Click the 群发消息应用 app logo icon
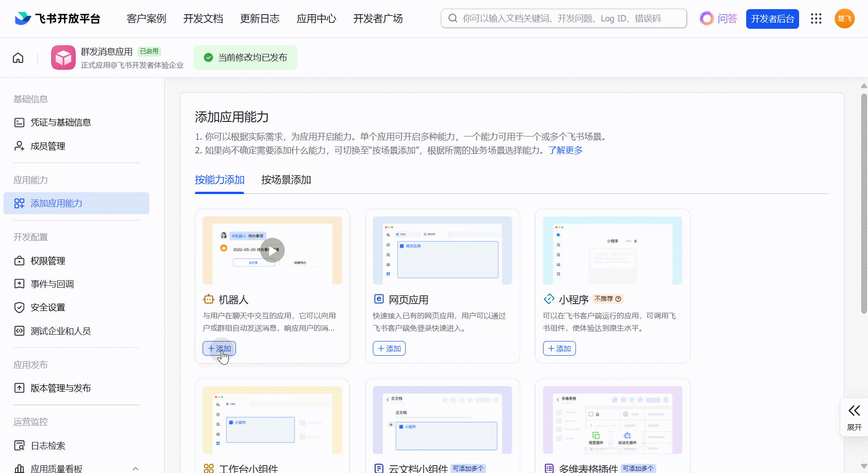Viewport: 868px width, 473px height. tap(63, 58)
